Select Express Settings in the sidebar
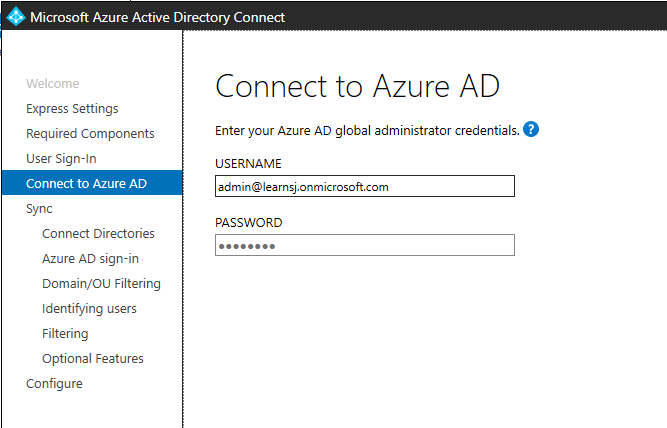This screenshot has width=667, height=428. coord(72,109)
